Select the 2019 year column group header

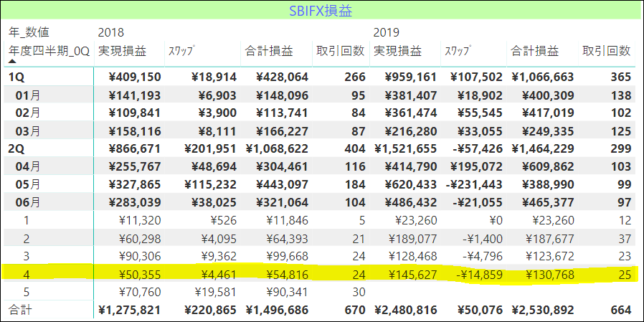pyautogui.click(x=387, y=32)
